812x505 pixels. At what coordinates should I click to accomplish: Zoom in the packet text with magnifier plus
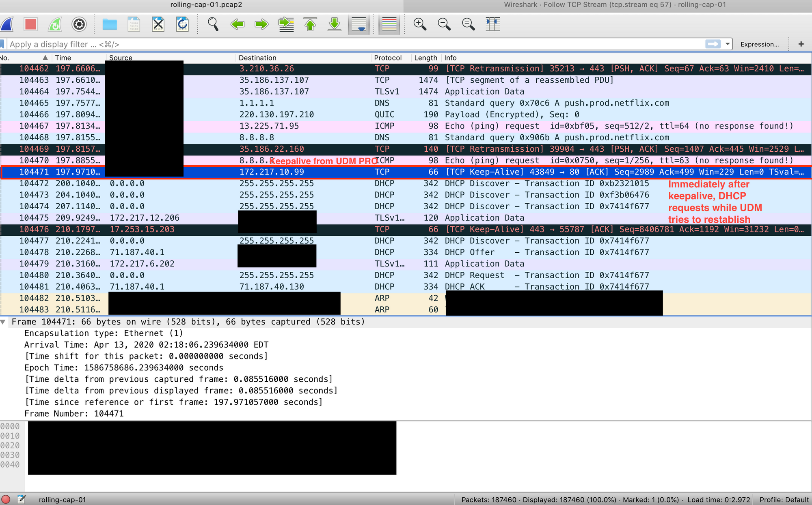point(420,24)
